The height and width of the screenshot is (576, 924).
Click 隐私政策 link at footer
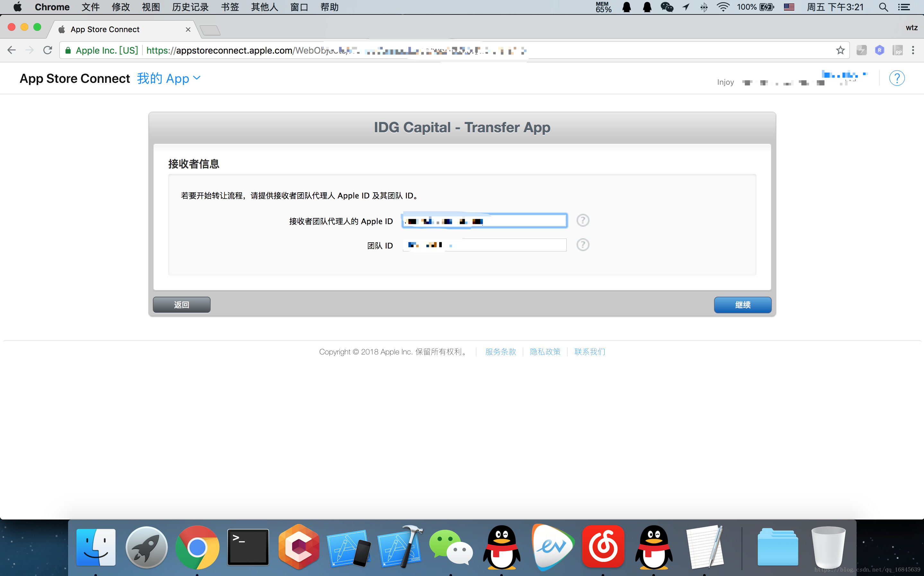(545, 351)
